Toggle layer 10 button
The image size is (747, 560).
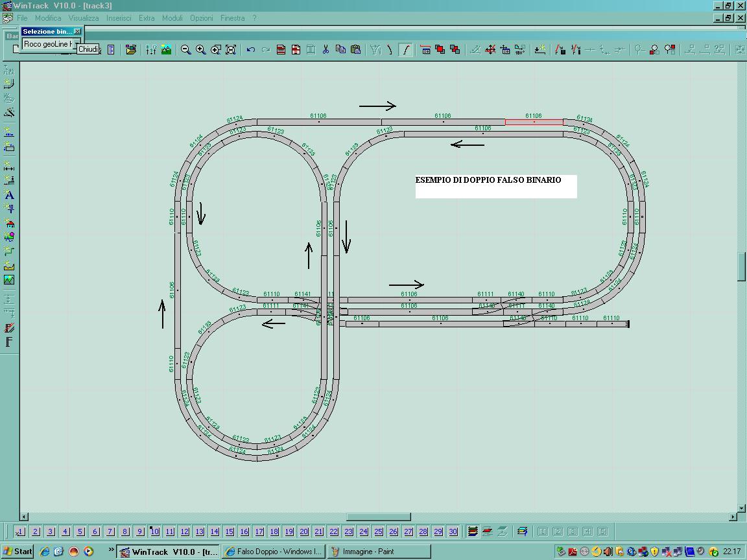point(154,531)
